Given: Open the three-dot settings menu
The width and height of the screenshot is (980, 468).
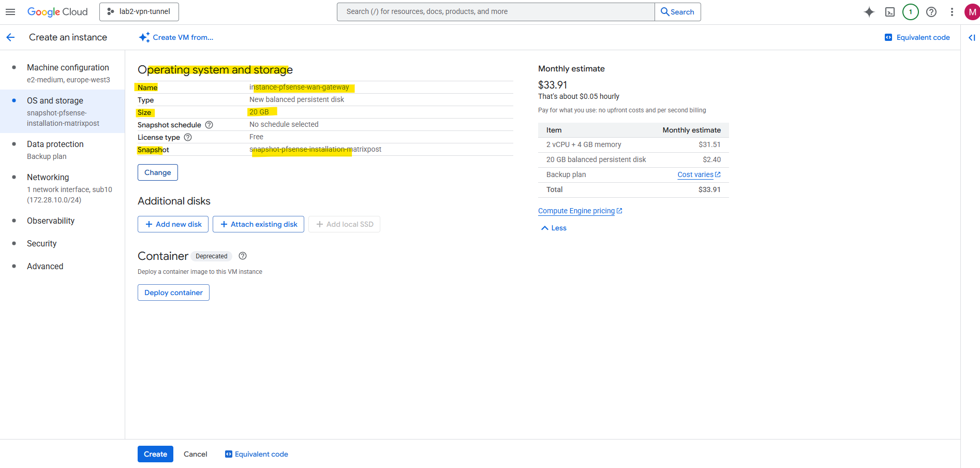Looking at the screenshot, I should point(952,12).
